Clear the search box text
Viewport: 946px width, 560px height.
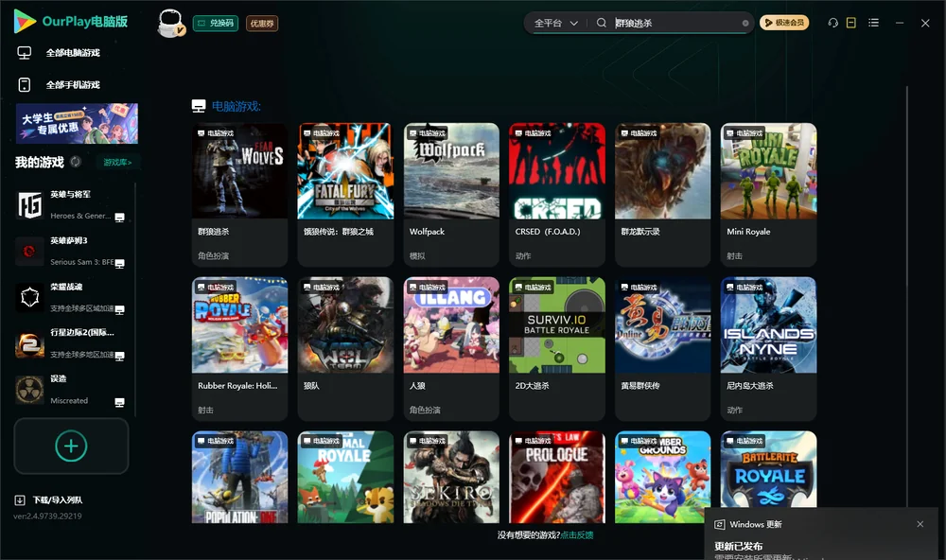(745, 23)
